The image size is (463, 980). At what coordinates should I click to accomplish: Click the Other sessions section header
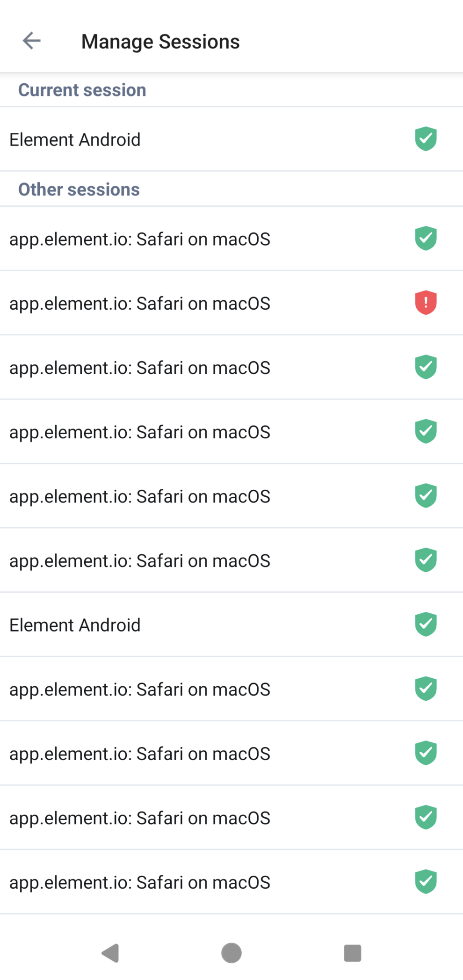[x=79, y=189]
